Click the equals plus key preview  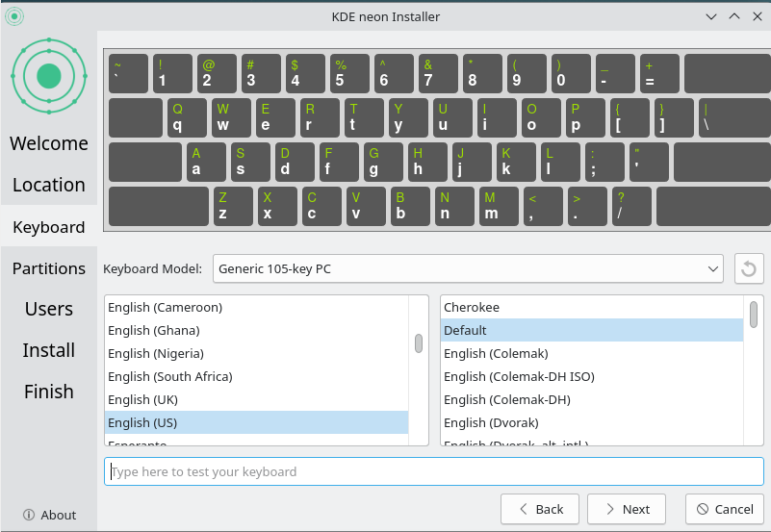(659, 74)
